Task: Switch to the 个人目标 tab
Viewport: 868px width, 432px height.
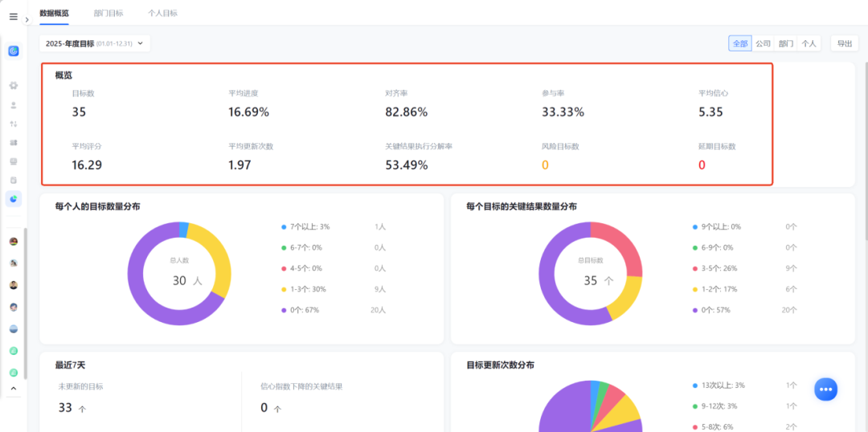Action: (162, 13)
